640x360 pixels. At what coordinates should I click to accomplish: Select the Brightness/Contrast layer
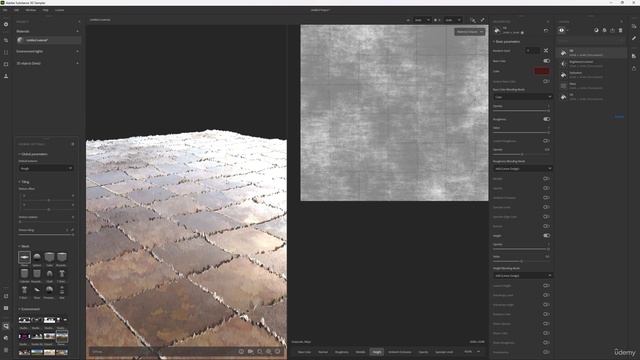click(x=592, y=64)
